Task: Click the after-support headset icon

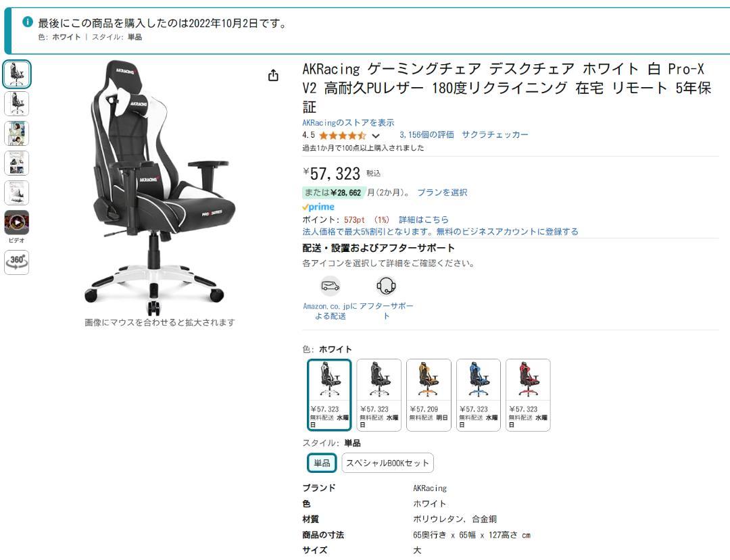Action: [386, 286]
